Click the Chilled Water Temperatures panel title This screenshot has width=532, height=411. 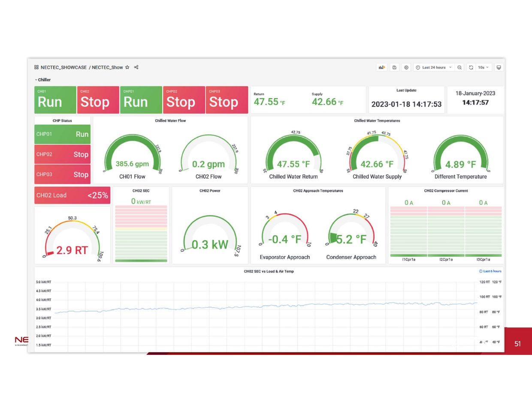pyautogui.click(x=377, y=121)
